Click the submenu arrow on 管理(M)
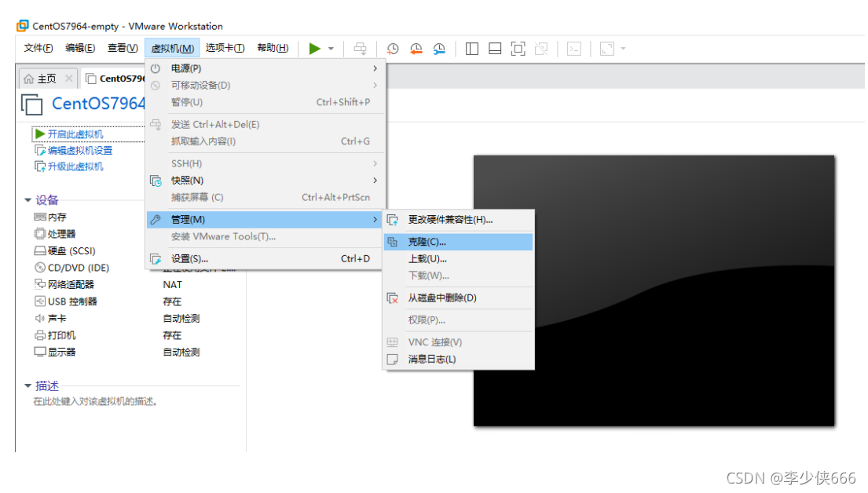868x493 pixels. pyautogui.click(x=375, y=220)
